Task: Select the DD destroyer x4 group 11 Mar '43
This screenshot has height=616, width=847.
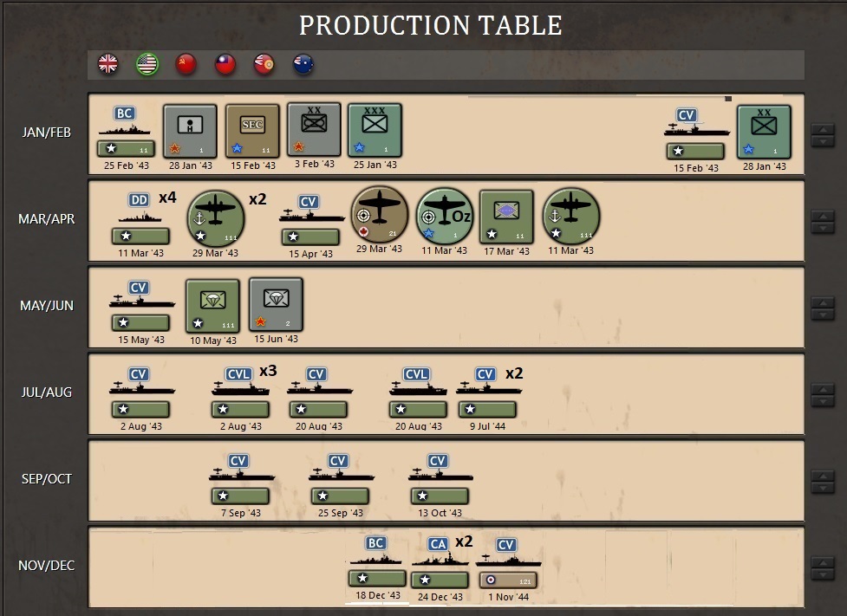Action: [x=140, y=218]
